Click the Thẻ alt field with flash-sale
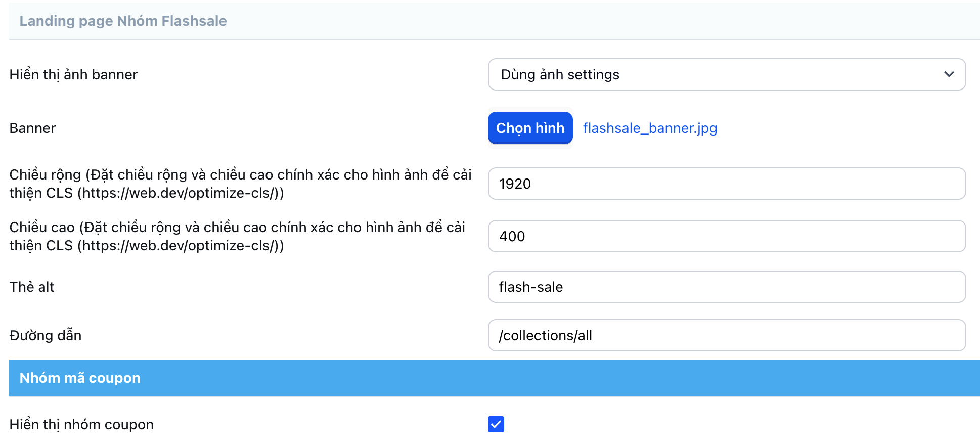This screenshot has width=980, height=447. point(726,287)
